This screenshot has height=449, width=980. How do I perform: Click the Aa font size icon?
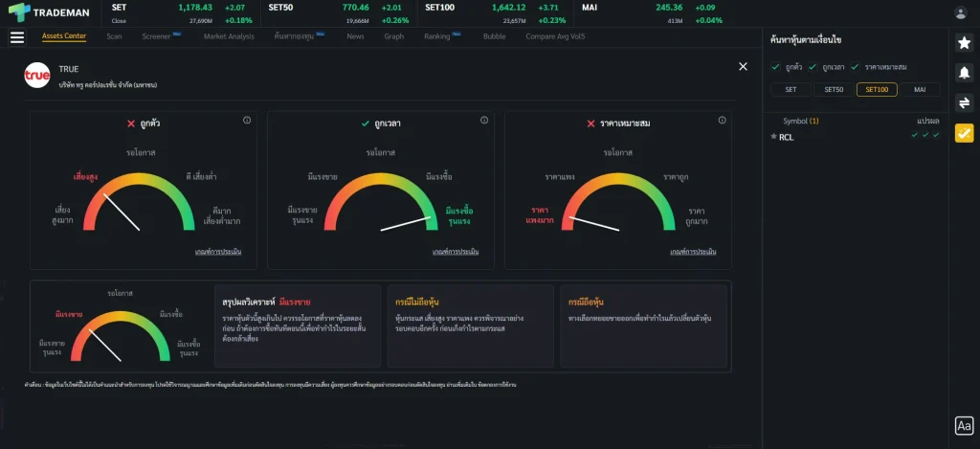964,426
